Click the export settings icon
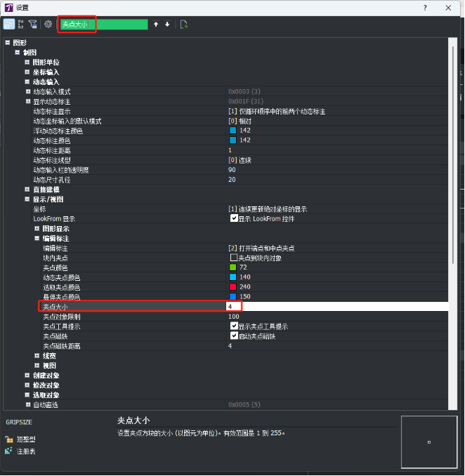Screen dimensions: 465x476 184,25
